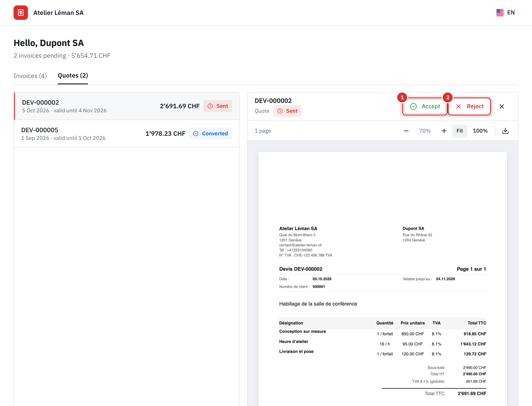Open quote DEV-000005 in the list
This screenshot has height=406, width=532.
coord(127,134)
